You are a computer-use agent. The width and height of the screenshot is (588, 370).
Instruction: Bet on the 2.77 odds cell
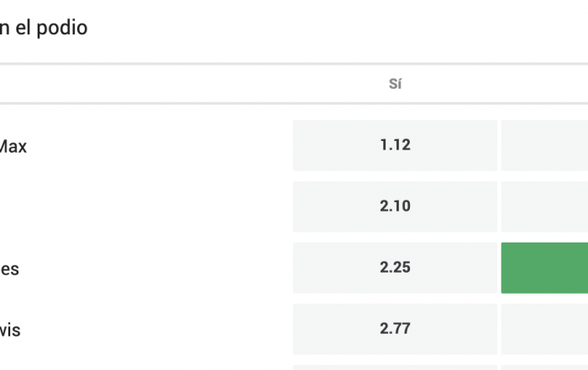(395, 329)
